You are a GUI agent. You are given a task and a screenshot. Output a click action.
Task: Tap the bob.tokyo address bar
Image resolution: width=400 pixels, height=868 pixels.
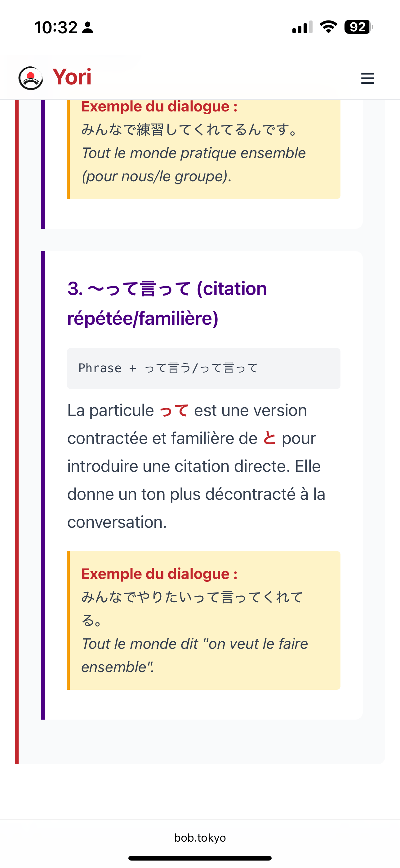tap(200, 838)
